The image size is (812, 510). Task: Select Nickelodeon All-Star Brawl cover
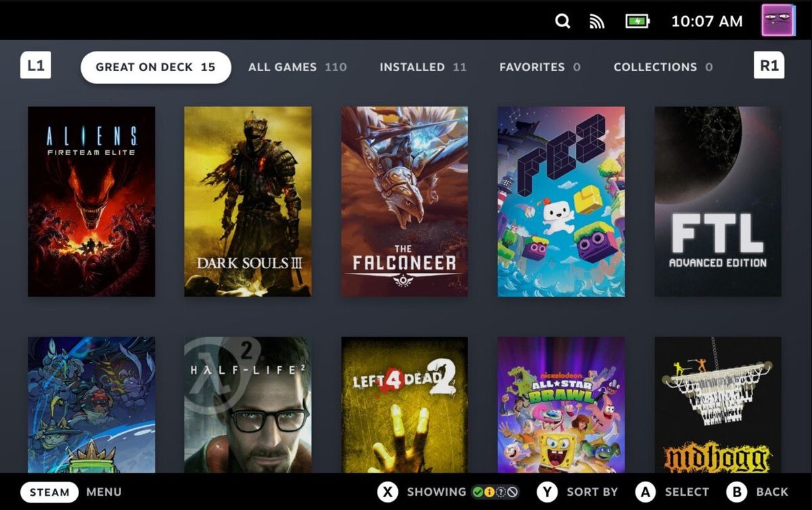tap(561, 405)
